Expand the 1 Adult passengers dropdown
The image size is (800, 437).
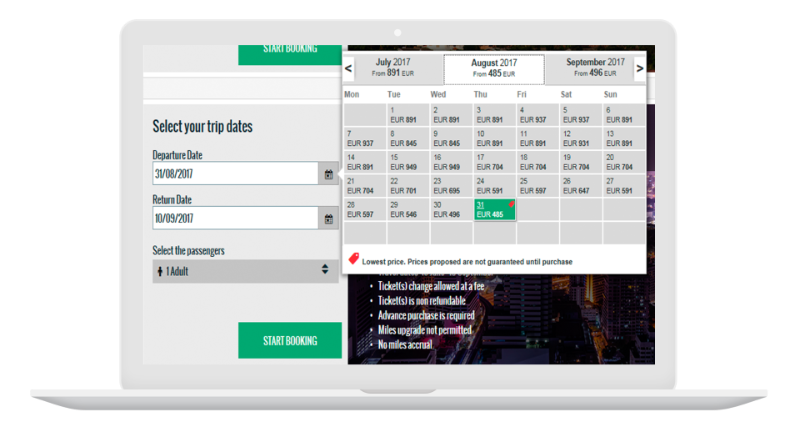tap(245, 269)
